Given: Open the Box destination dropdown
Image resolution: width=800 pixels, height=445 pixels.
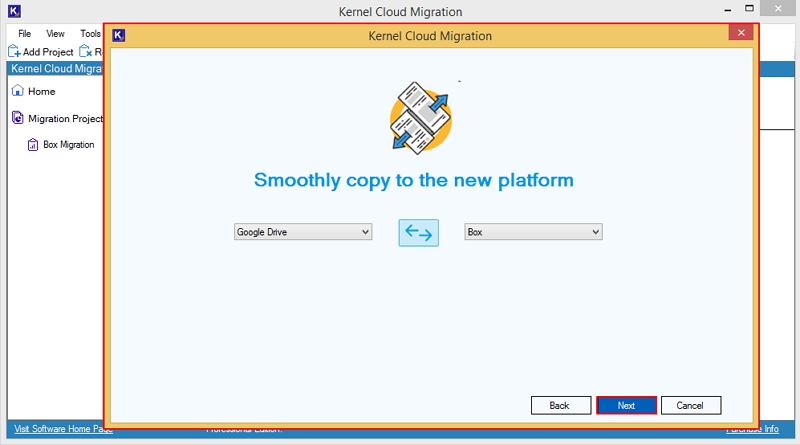Looking at the screenshot, I should [x=533, y=232].
